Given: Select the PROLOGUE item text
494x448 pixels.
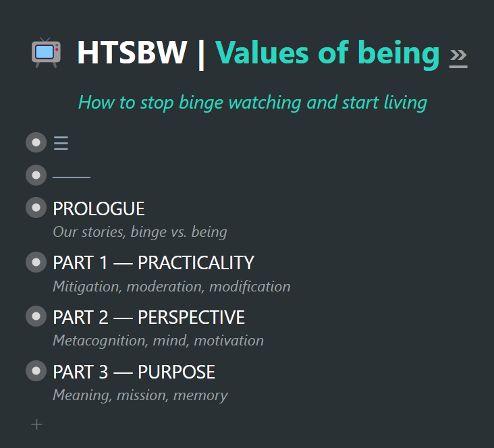Looking at the screenshot, I should coord(99,208).
